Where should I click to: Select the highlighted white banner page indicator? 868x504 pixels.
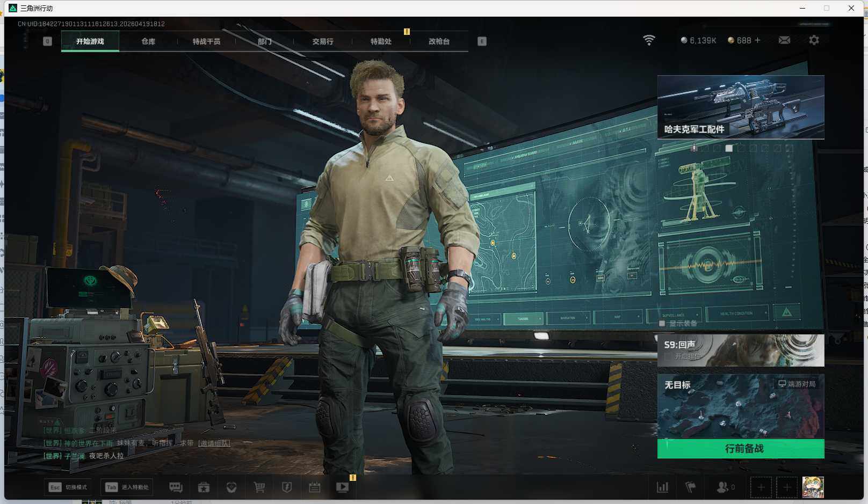[729, 148]
